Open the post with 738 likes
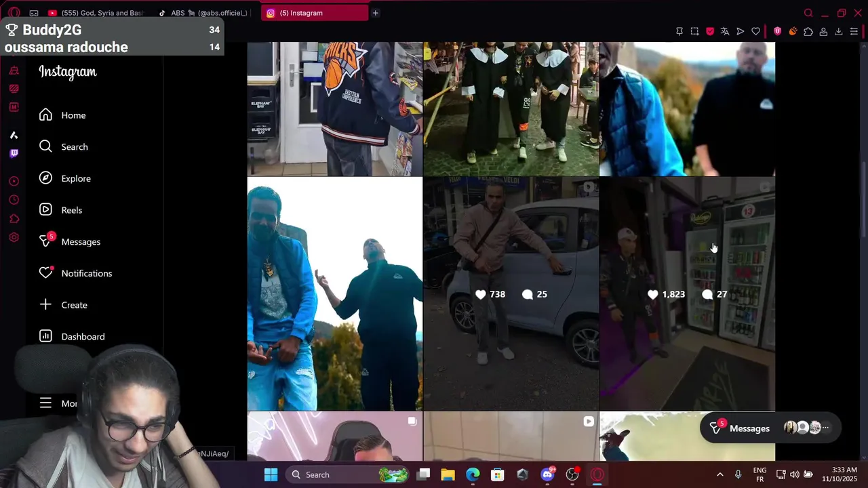This screenshot has height=488, width=868. [511, 294]
